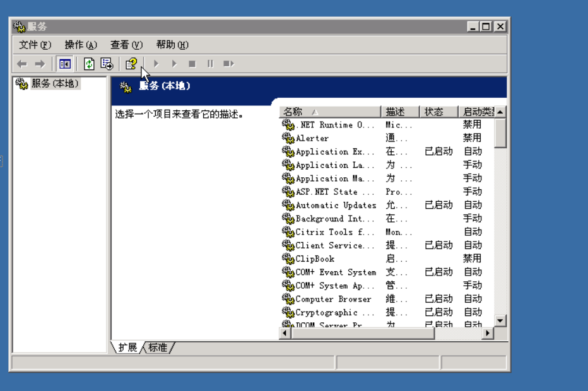The height and width of the screenshot is (391, 588).
Task: Toggle the show/hide console tree button
Action: click(65, 64)
